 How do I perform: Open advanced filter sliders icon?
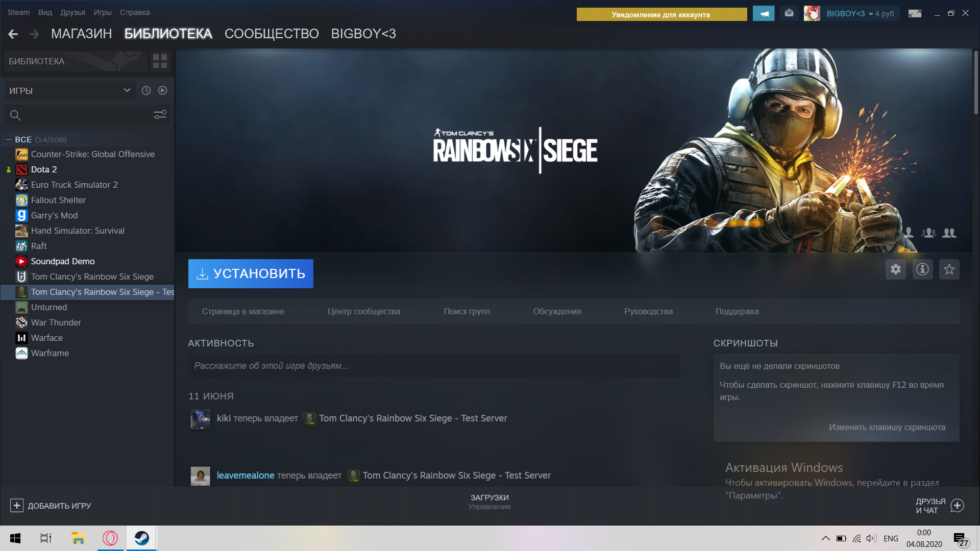(x=160, y=115)
